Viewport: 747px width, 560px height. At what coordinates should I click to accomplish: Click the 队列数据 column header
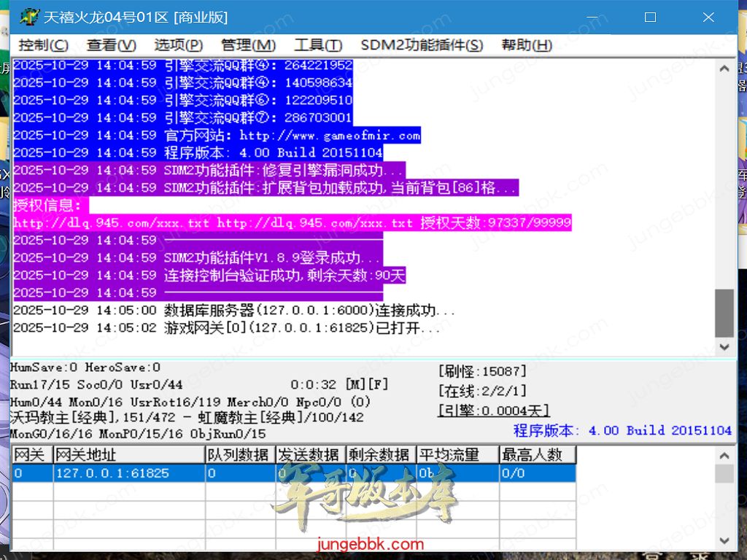tap(239, 455)
